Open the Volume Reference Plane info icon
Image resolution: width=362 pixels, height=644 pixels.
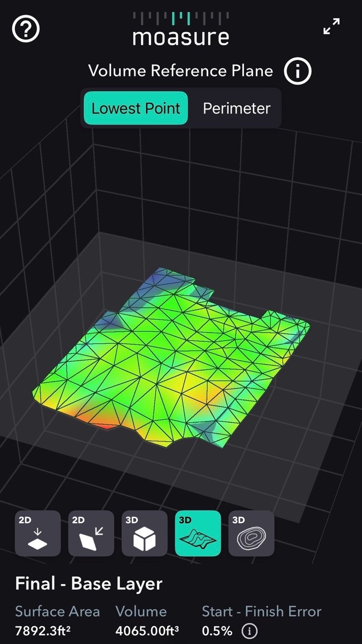298,71
